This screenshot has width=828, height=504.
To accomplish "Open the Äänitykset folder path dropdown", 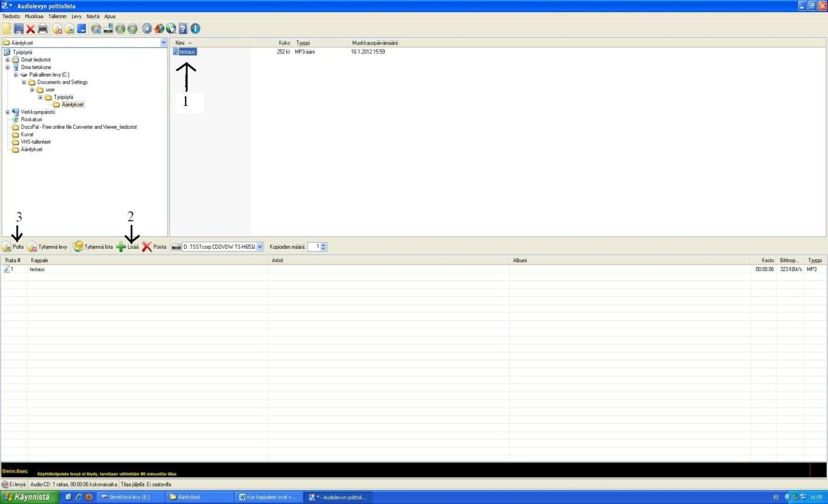I will tap(163, 43).
